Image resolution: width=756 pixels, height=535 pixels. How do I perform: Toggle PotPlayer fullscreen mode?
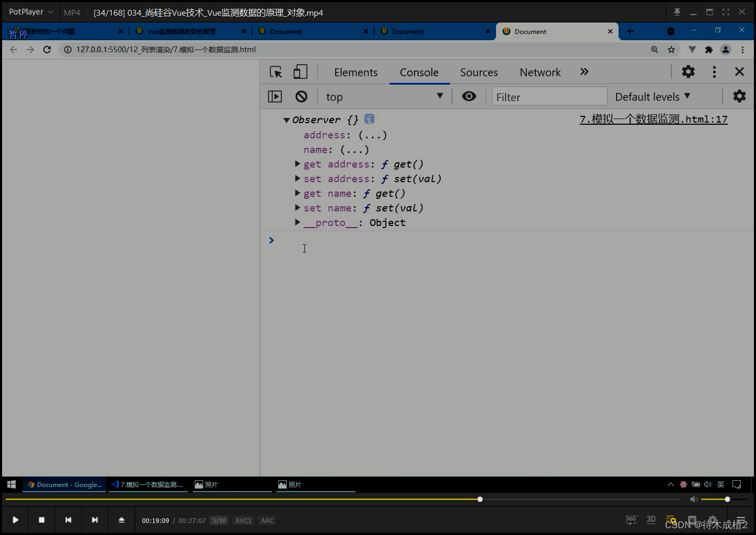pyautogui.click(x=726, y=12)
